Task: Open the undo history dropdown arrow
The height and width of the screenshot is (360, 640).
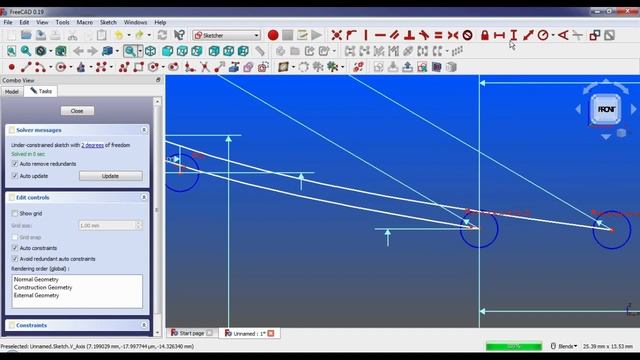Action: pos(129,35)
